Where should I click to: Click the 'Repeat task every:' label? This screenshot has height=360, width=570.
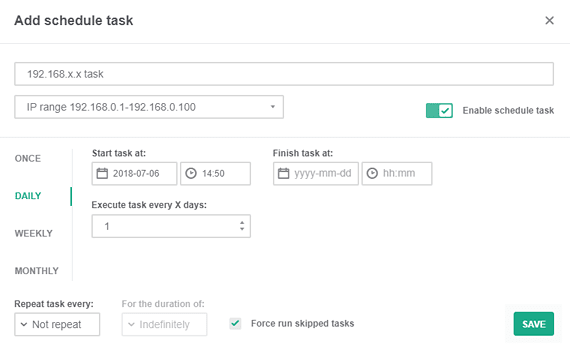click(54, 304)
